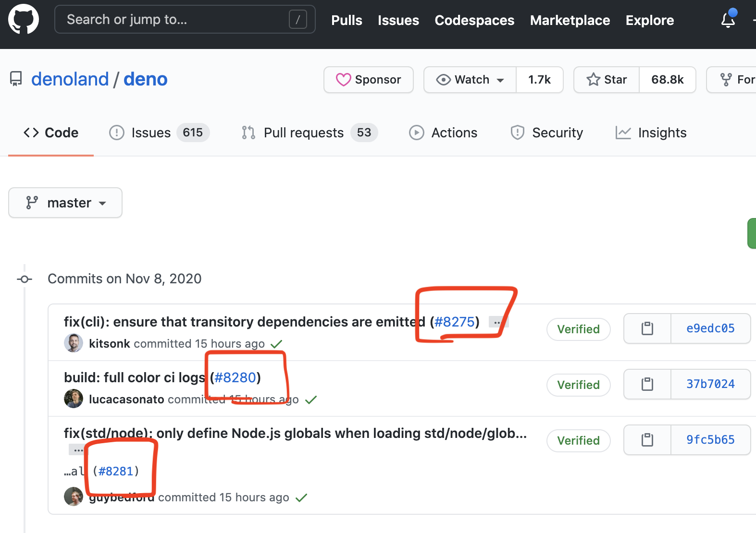Viewport: 756px width, 533px height.
Task: Select the Code tab
Action: pos(51,133)
